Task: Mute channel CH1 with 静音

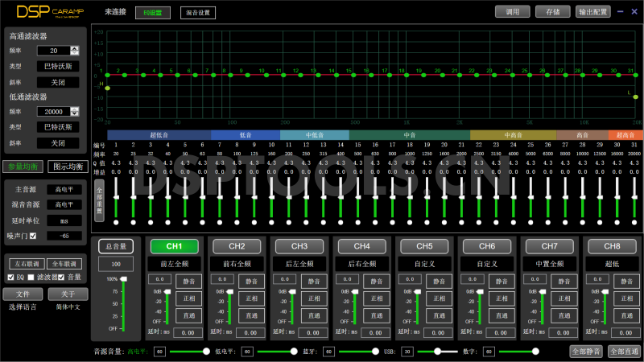Action: [188, 281]
